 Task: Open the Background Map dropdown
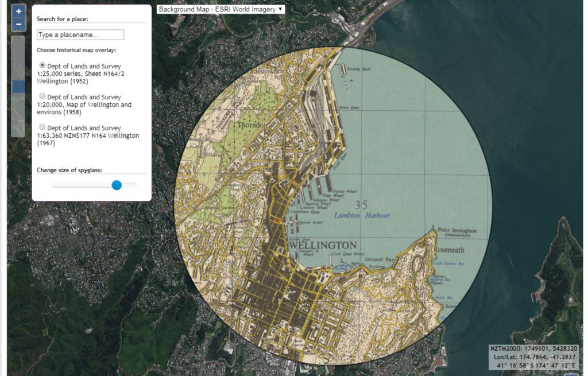[220, 9]
